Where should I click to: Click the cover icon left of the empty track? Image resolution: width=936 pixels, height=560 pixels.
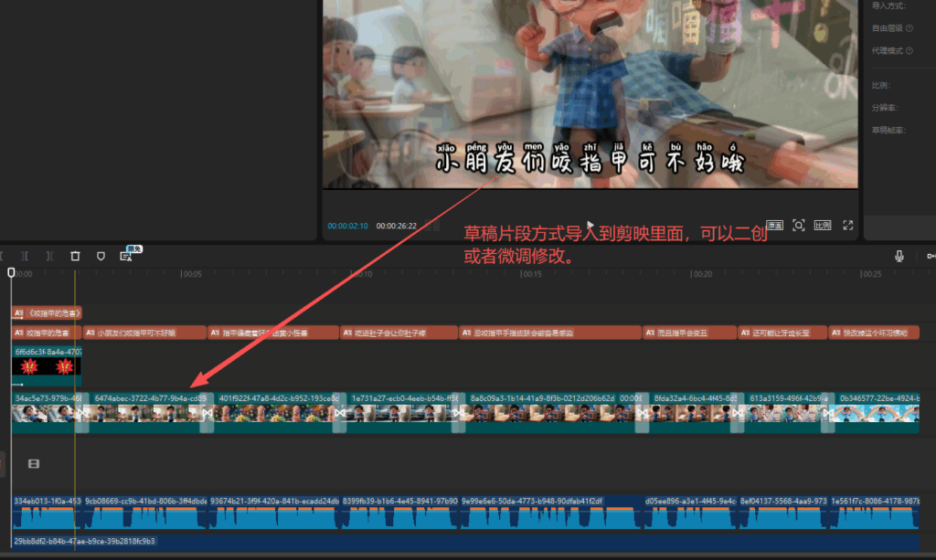(x=34, y=464)
